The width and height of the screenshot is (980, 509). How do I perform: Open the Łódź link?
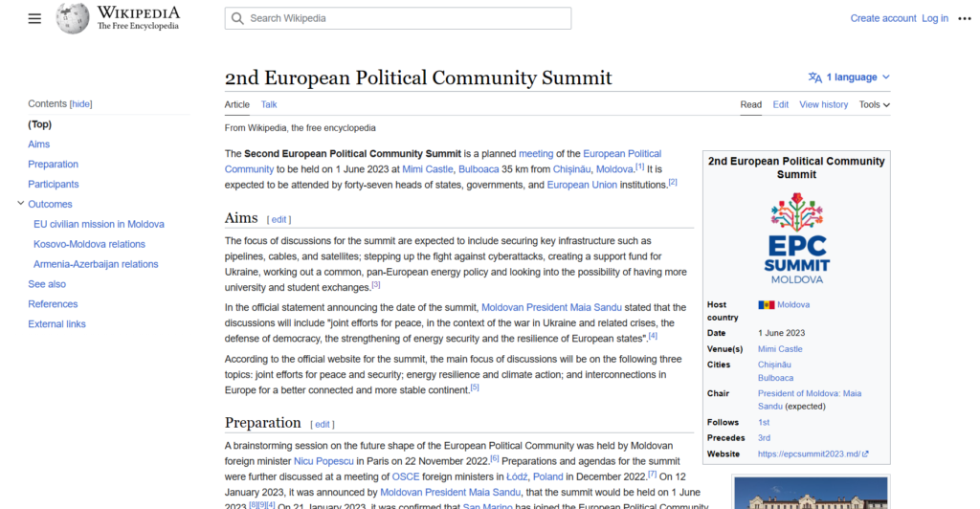tap(517, 476)
